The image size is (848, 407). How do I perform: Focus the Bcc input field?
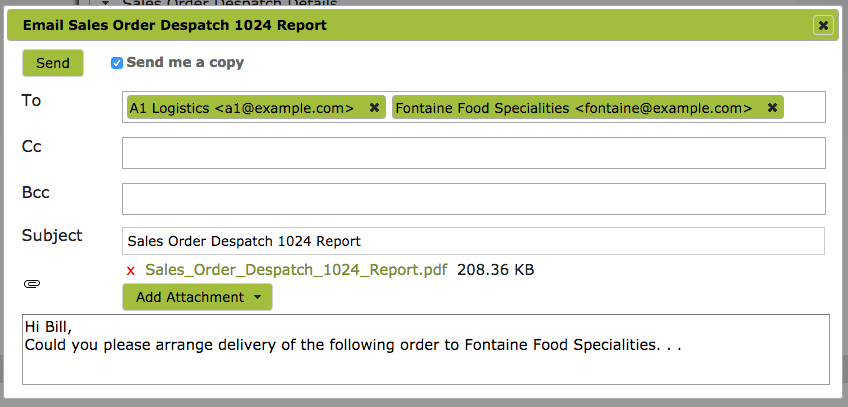click(474, 199)
